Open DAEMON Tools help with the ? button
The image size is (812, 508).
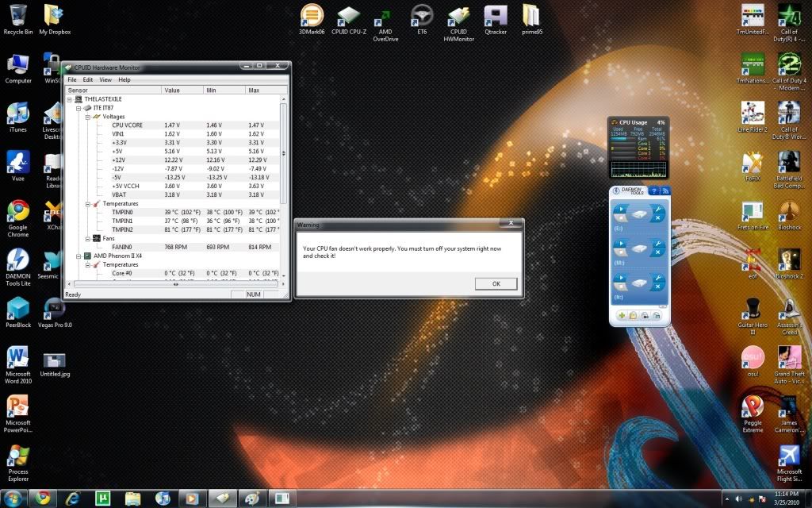(x=654, y=190)
